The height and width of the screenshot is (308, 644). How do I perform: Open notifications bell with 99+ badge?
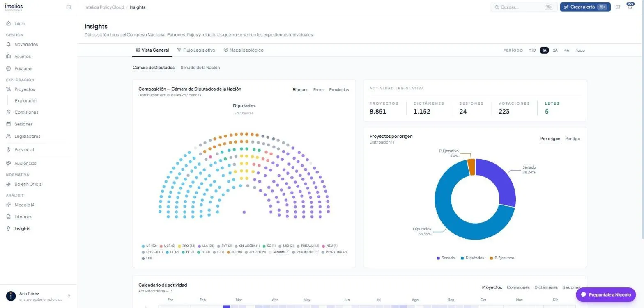[630, 7]
